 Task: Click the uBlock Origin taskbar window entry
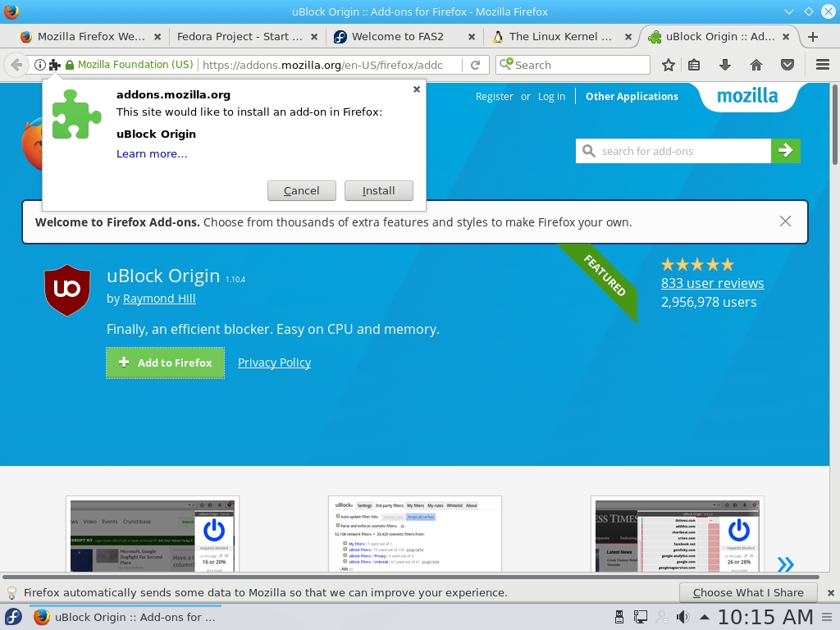coord(126,617)
